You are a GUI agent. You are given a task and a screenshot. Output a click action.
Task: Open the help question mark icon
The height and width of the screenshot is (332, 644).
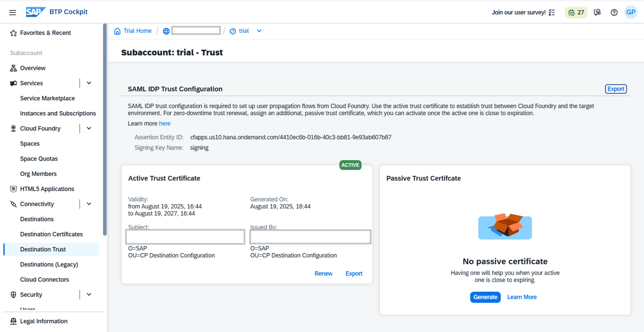(614, 12)
